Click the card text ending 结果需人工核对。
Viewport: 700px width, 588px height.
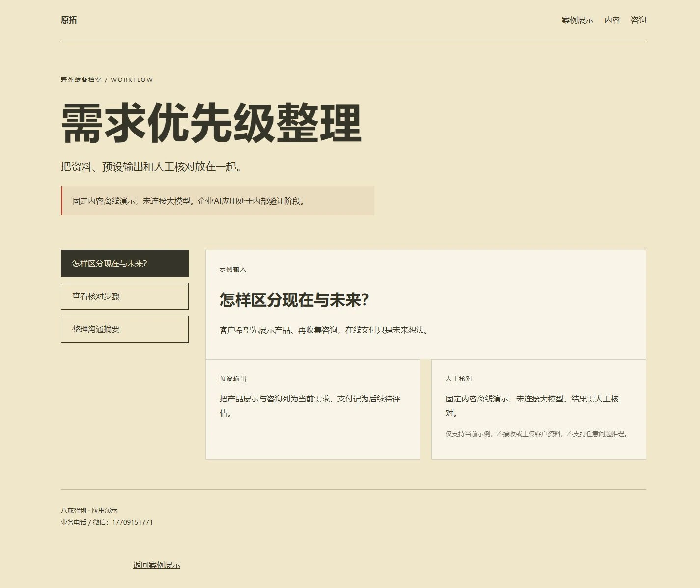(x=532, y=406)
